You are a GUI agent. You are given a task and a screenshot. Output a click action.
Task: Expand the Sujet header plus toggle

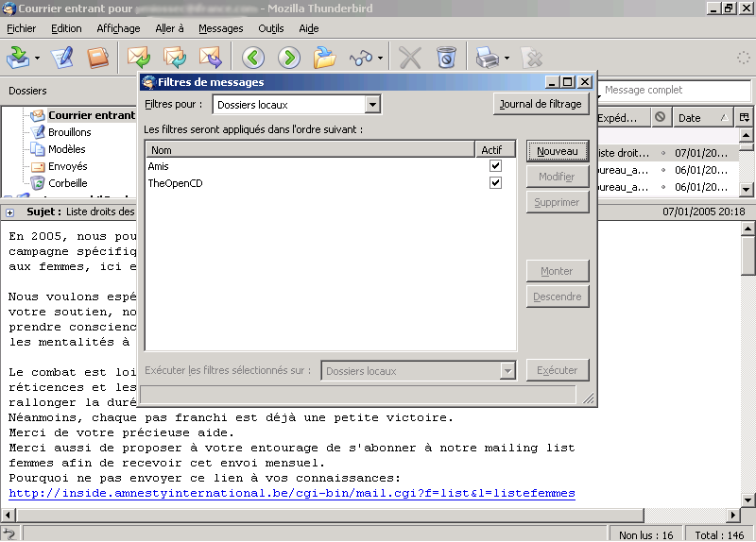point(10,212)
